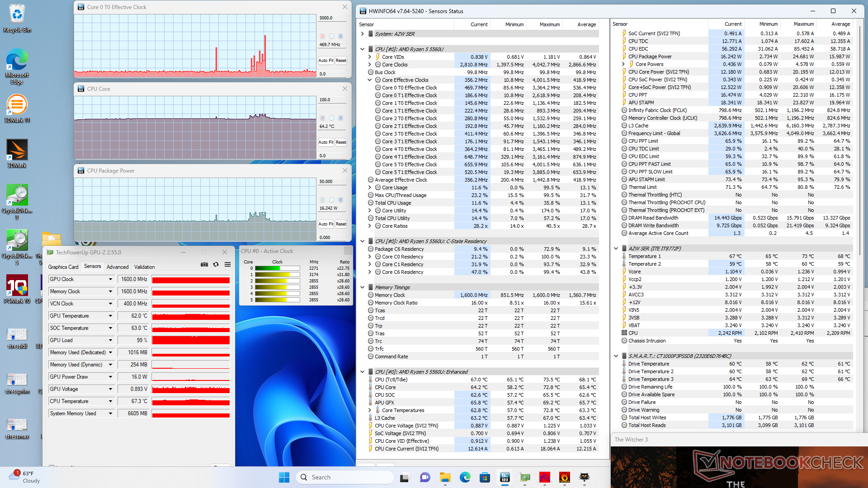Click the Windows Start button
The height and width of the screenshot is (488, 868).
coord(284,477)
